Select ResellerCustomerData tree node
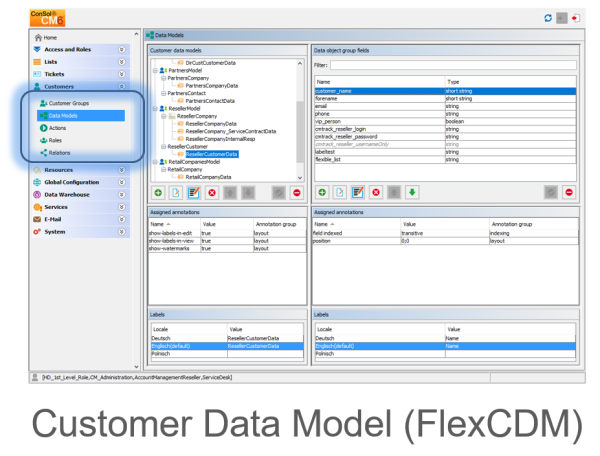The width and height of the screenshot is (600, 456). [212, 154]
